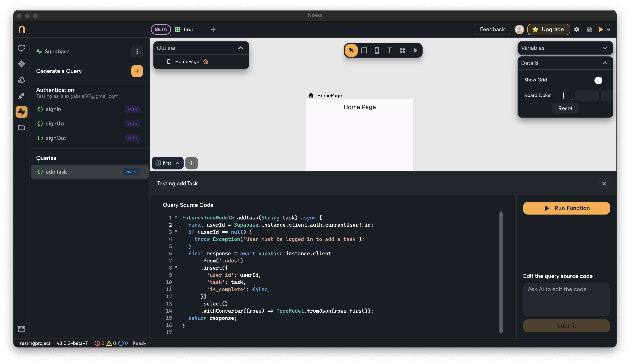Viewport: 630px width, 364px height.
Task: Click the Board Color swatch
Action: coord(568,95)
